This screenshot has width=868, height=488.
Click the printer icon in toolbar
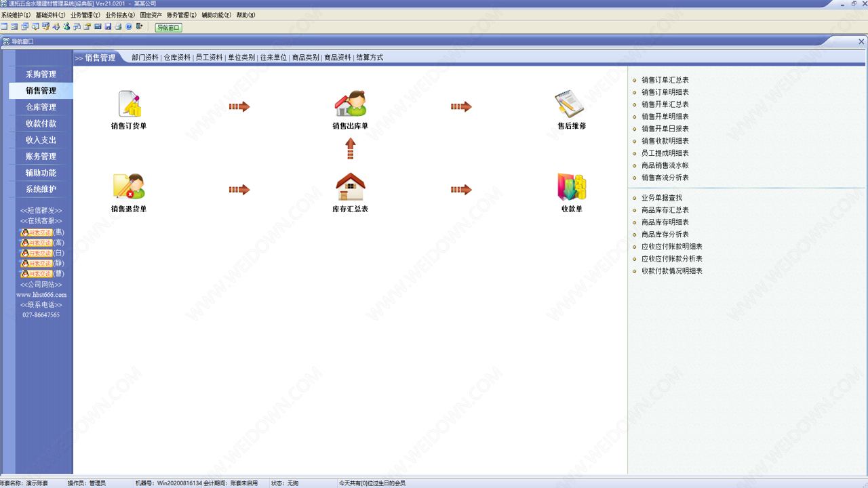[118, 27]
